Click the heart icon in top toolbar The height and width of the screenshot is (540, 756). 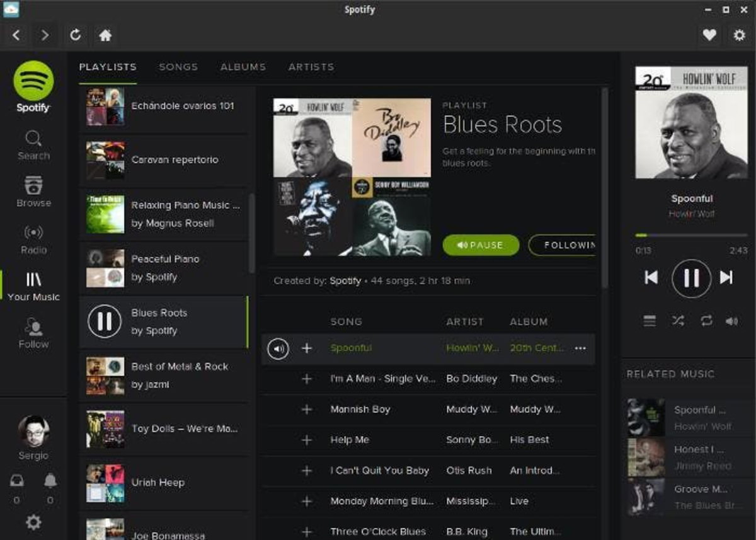click(709, 35)
